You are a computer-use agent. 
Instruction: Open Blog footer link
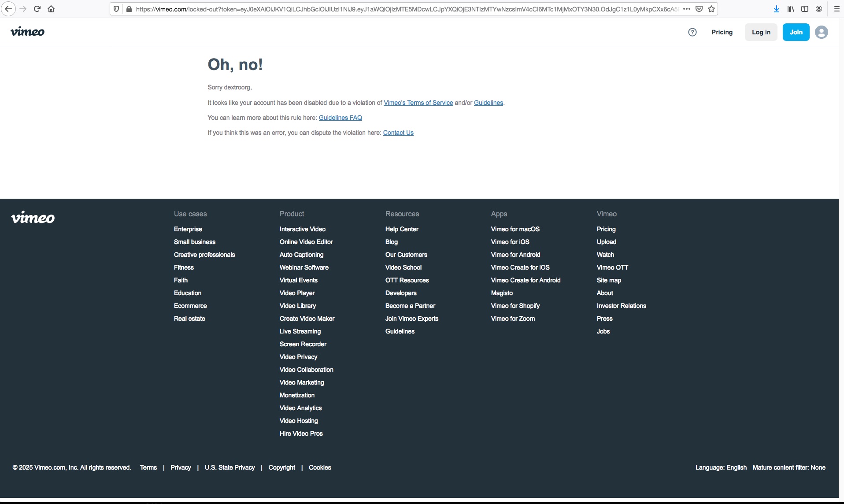coord(392,242)
